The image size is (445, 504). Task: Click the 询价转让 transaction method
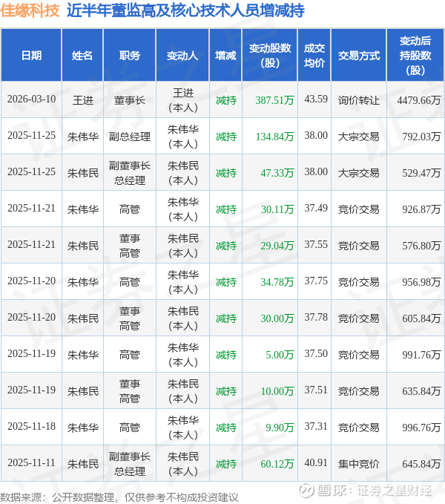359,100
